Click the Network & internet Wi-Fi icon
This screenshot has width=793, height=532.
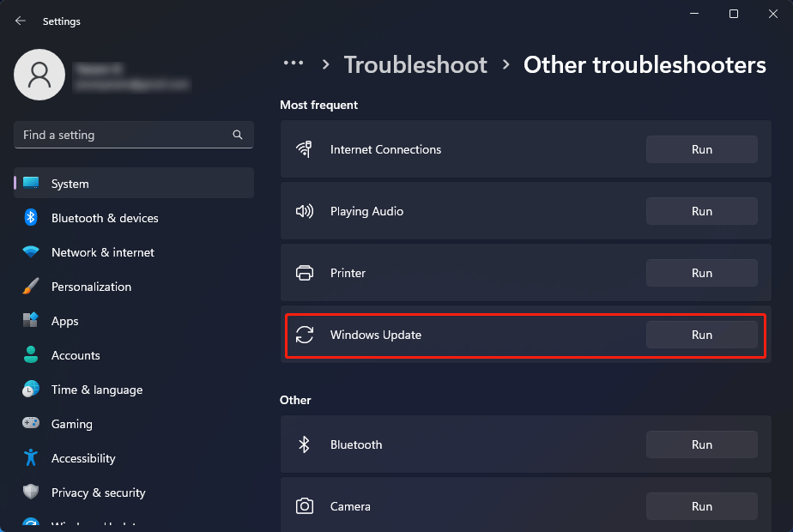click(x=31, y=251)
